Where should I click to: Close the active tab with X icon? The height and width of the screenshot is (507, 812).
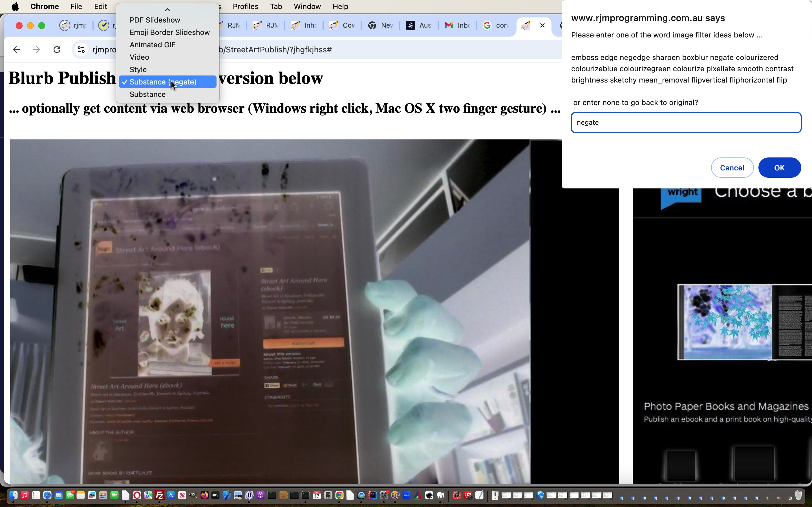pos(542,25)
